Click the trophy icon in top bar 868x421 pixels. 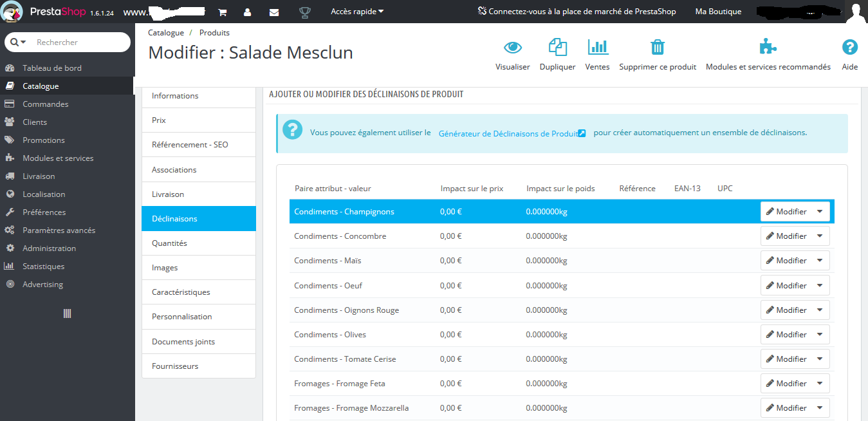tap(305, 12)
